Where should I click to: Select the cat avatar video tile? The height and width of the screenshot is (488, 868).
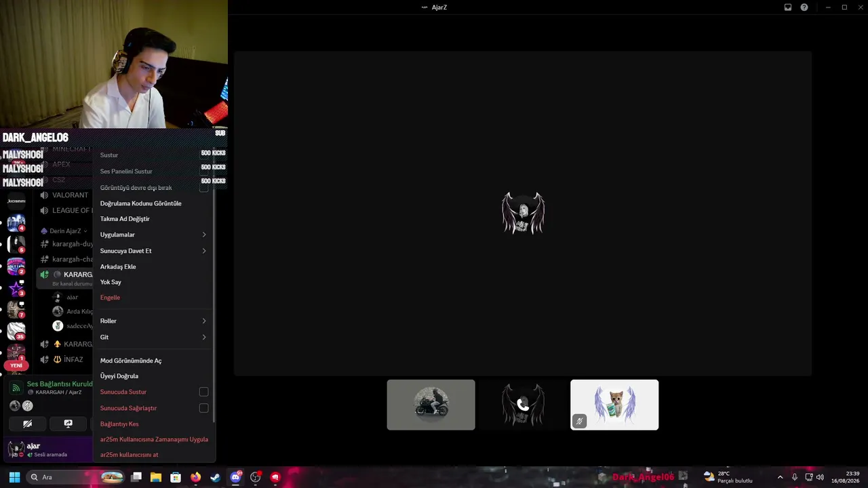coord(614,405)
